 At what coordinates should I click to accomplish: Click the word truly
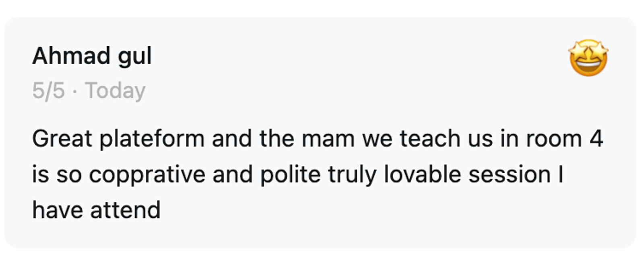tap(352, 174)
